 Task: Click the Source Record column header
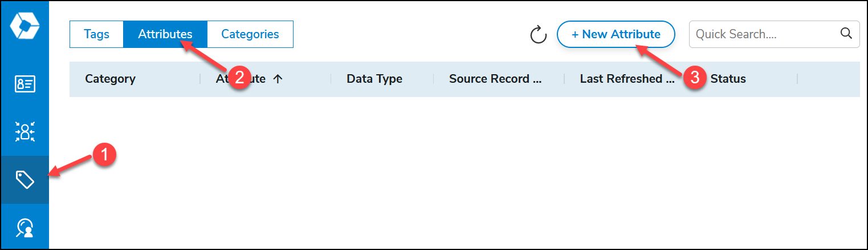pyautogui.click(x=495, y=79)
